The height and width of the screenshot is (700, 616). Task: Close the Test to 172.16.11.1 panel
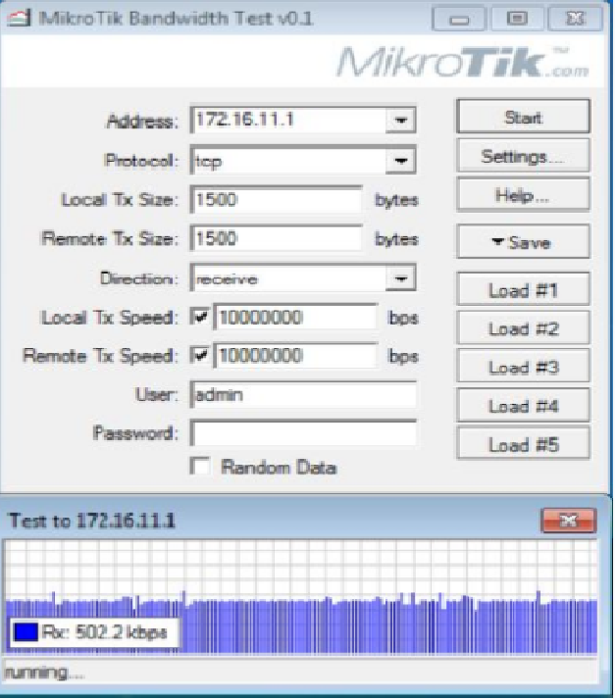point(569,520)
